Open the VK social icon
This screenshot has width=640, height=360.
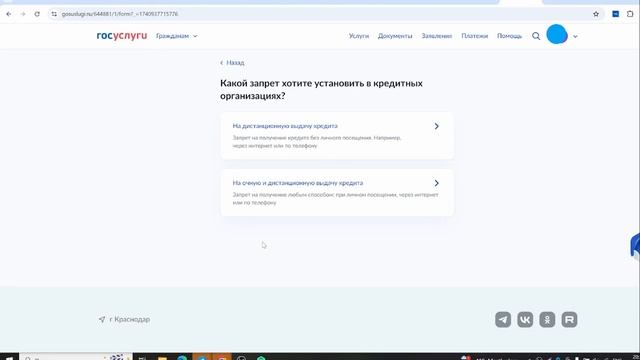pos(525,320)
